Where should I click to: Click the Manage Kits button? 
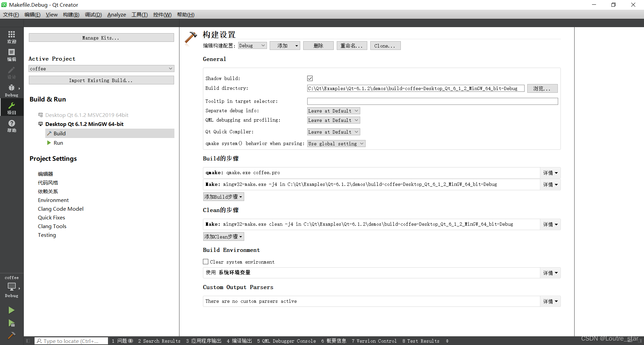click(x=101, y=38)
